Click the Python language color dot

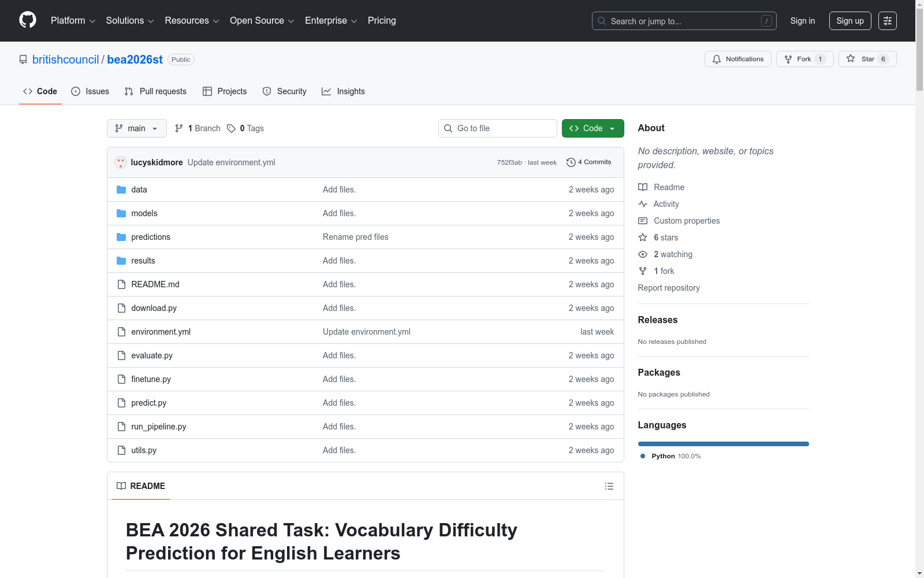tap(643, 456)
